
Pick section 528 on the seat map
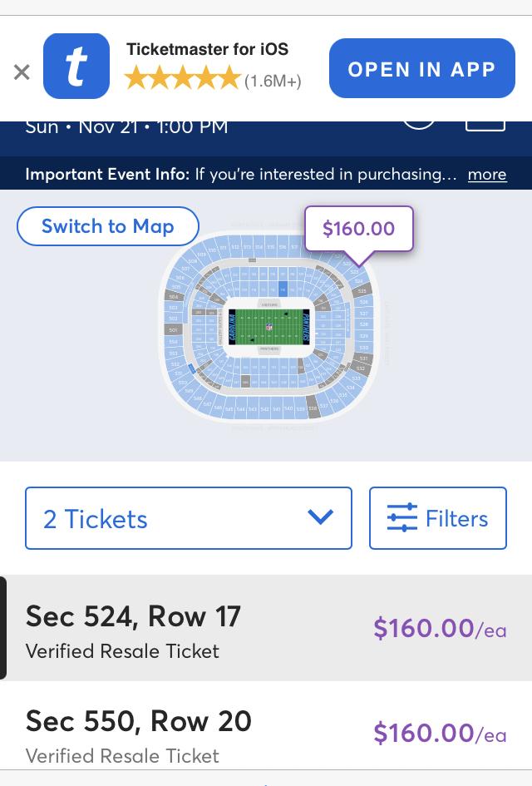(x=364, y=324)
